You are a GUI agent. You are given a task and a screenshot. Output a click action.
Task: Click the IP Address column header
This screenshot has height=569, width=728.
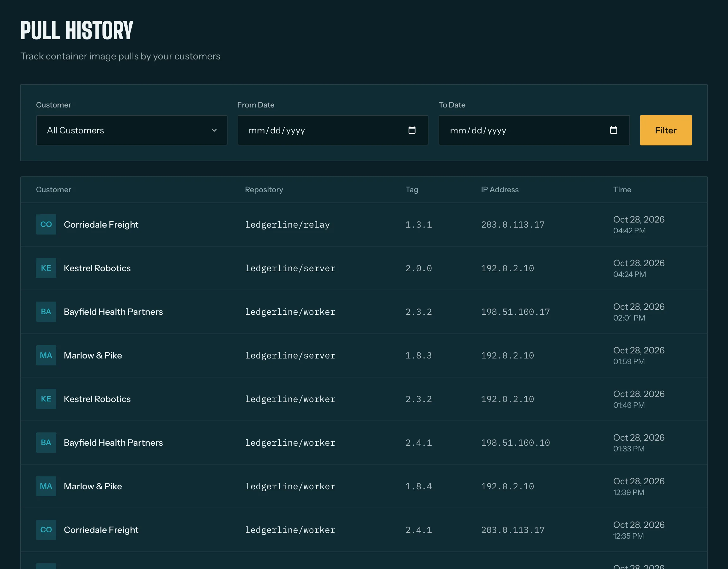500,189
